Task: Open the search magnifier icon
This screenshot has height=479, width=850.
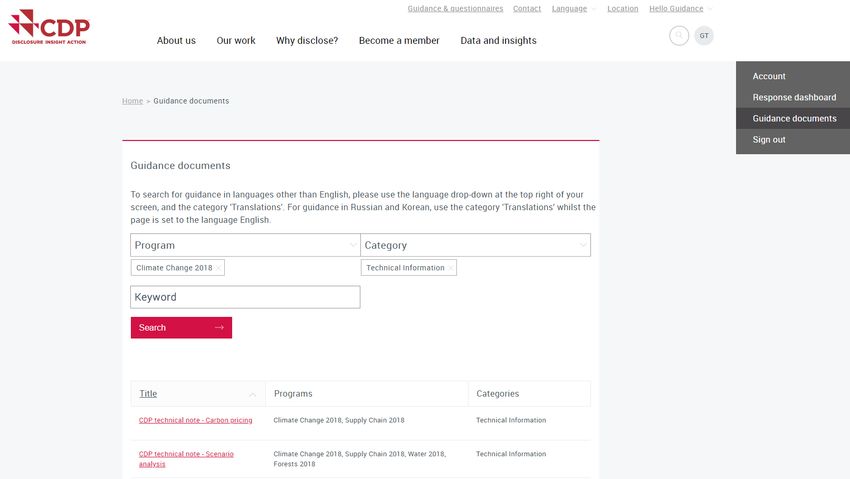Action: pos(679,36)
